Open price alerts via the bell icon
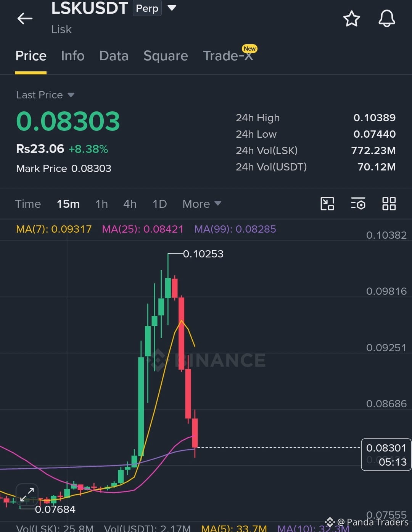The height and width of the screenshot is (532, 412). [x=386, y=19]
